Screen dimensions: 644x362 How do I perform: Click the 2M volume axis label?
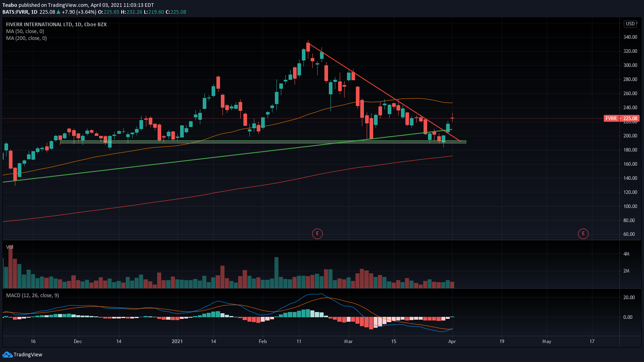tap(626, 271)
